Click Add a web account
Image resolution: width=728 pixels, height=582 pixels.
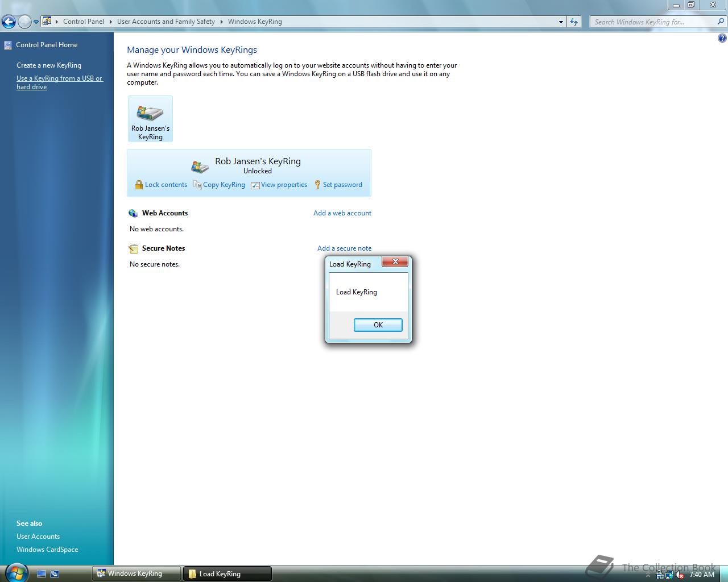(342, 213)
